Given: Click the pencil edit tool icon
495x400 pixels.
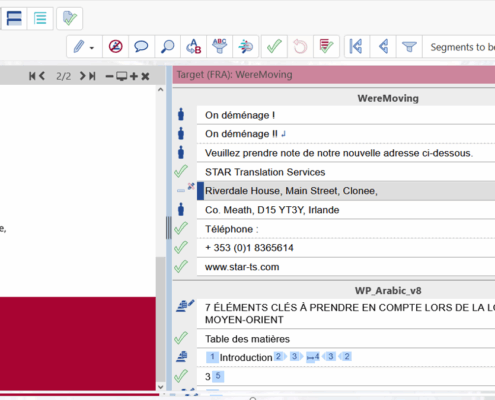Looking at the screenshot, I should click(79, 47).
